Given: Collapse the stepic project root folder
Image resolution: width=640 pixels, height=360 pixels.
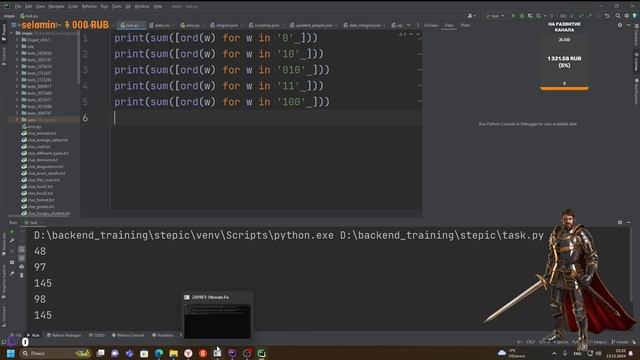Looking at the screenshot, I should (12, 33).
